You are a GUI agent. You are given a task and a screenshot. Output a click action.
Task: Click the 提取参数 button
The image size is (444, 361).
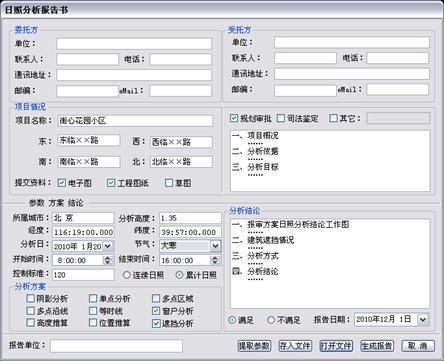click(254, 346)
